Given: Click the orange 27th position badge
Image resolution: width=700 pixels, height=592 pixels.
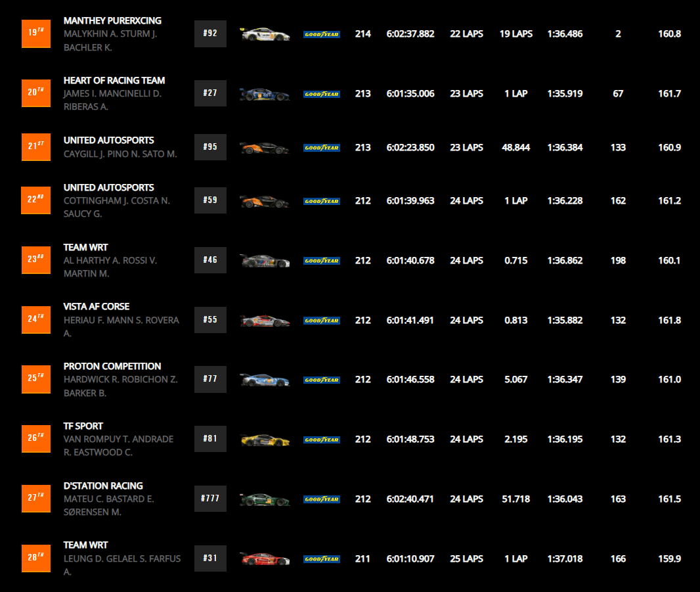Looking at the screenshot, I should pyautogui.click(x=36, y=499).
